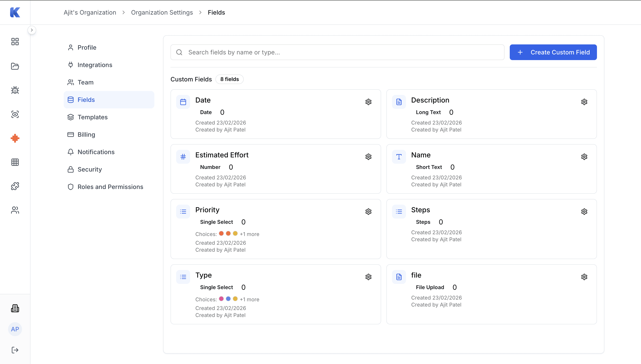Screen dimensions: 641x364
Task: Navigate to Organization Settings breadcrumb
Action: tap(162, 12)
